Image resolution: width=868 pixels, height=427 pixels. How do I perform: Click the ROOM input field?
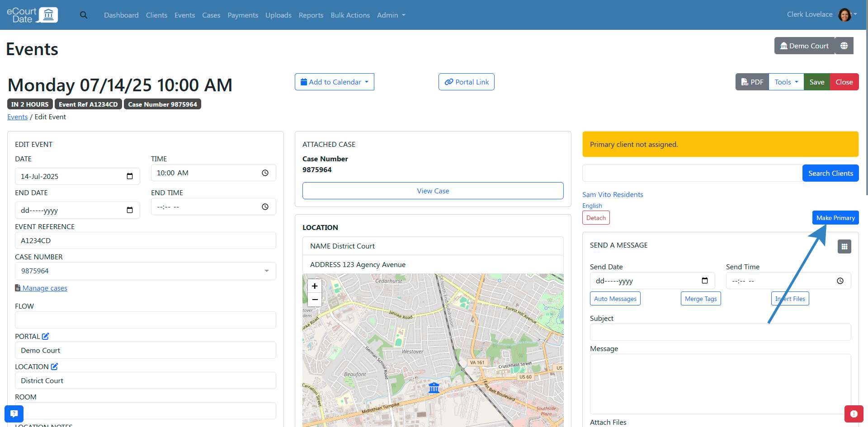click(x=146, y=411)
